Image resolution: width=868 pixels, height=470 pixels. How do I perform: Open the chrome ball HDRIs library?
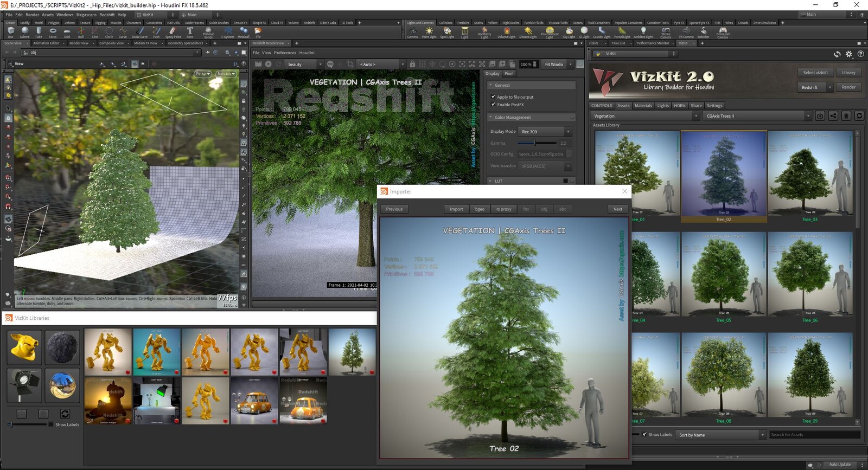click(62, 385)
